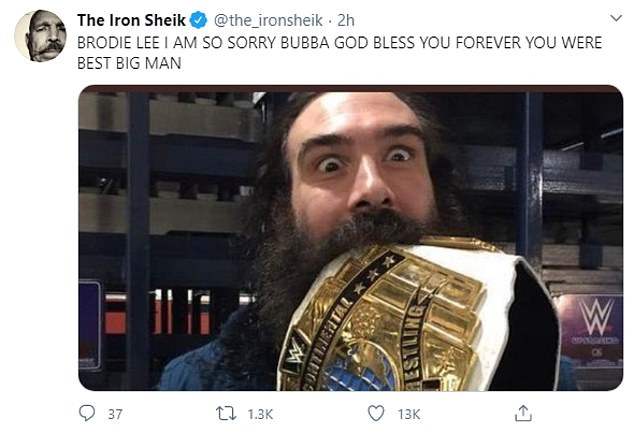Click the blue verified badge
Image resolution: width=634 pixels, height=434 pixels.
[199, 20]
